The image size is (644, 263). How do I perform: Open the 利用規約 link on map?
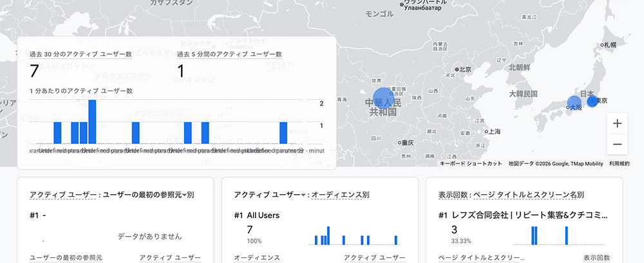[620, 164]
